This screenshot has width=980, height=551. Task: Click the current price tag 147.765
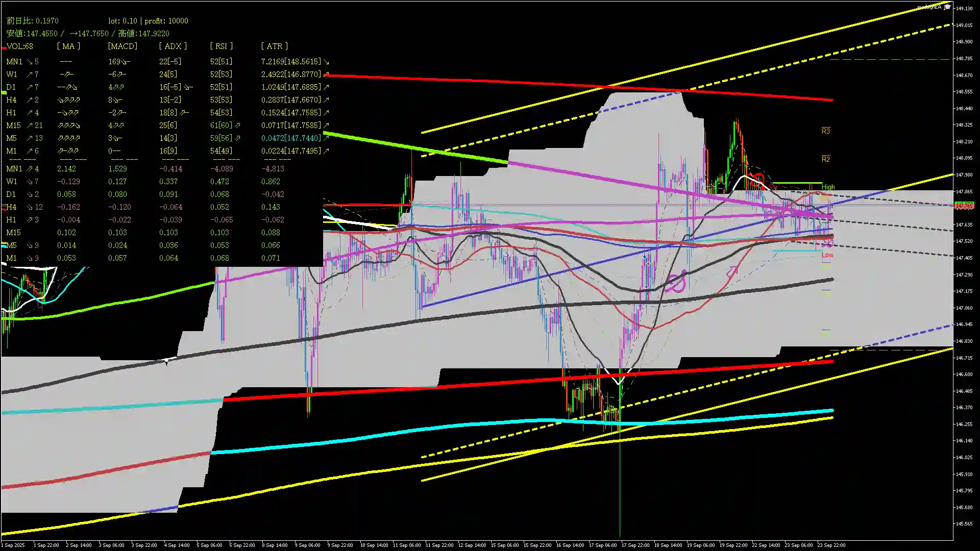click(x=964, y=206)
